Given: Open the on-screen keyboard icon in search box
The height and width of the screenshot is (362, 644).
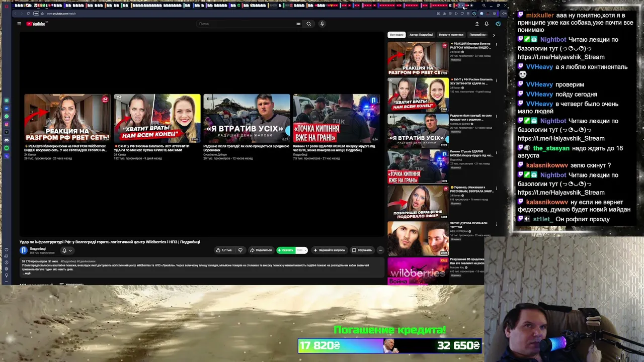Looking at the screenshot, I should tap(298, 24).
